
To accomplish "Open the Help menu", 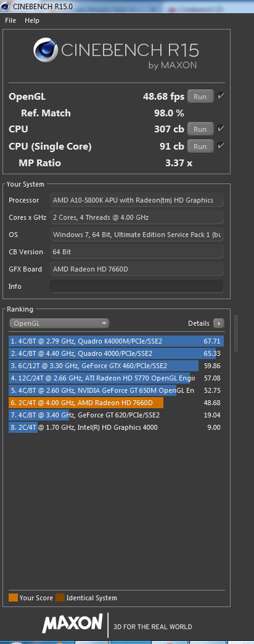I will [31, 20].
